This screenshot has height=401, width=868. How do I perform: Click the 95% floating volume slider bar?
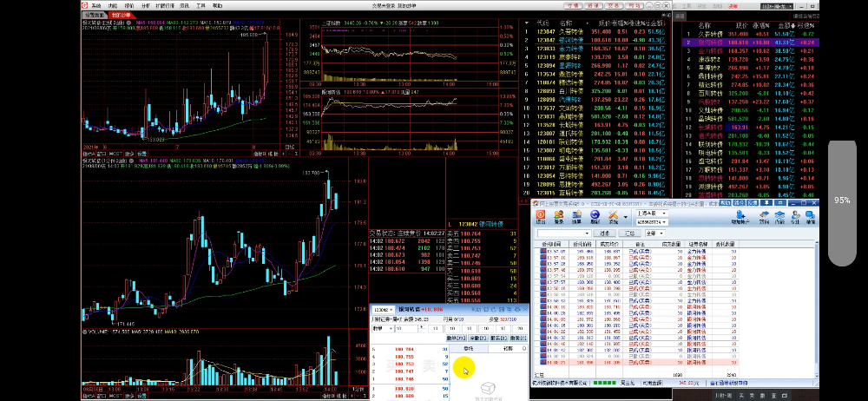point(842,202)
